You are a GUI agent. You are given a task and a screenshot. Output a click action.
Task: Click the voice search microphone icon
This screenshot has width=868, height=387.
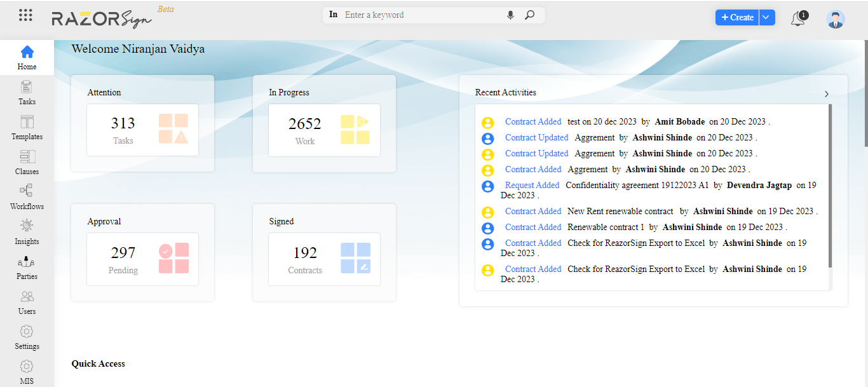[510, 15]
